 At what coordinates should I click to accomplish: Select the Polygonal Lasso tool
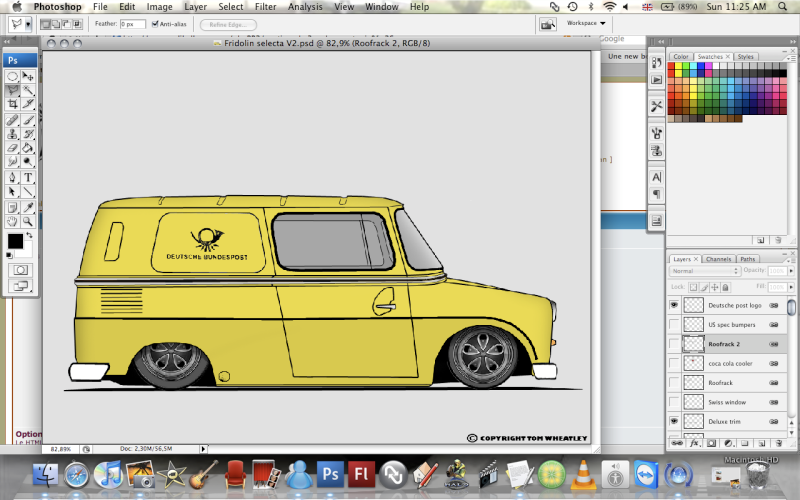12,90
